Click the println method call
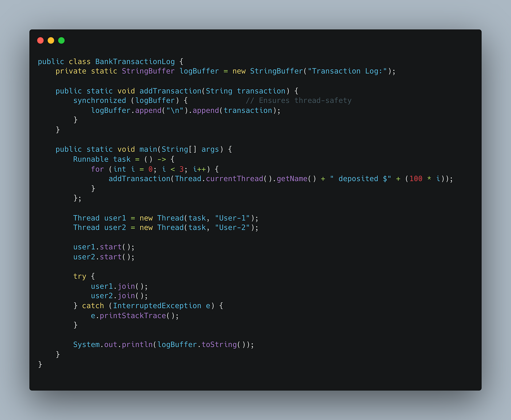 tap(137, 345)
